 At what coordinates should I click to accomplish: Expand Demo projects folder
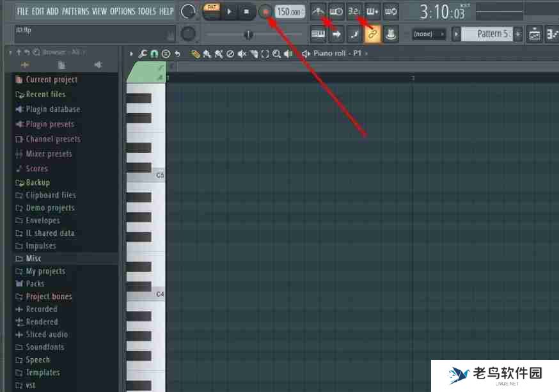click(x=45, y=208)
